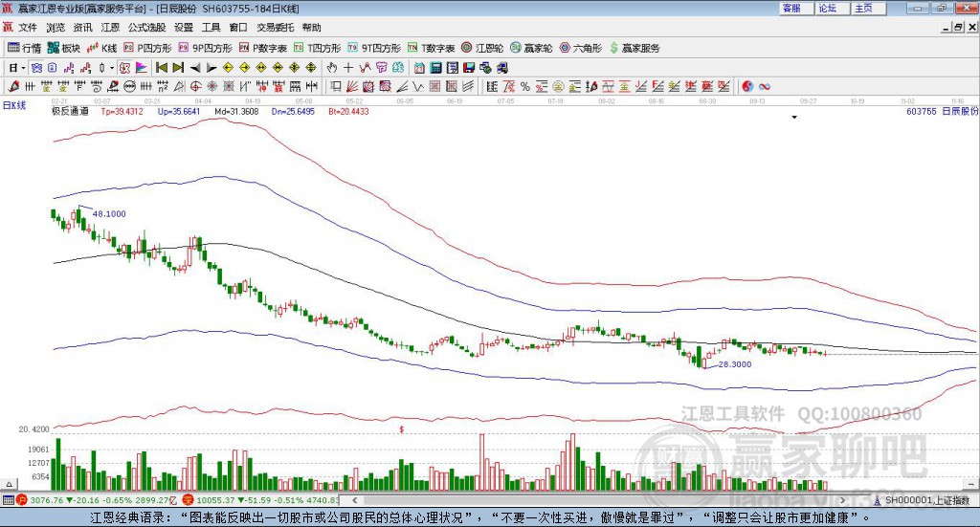The image size is (980, 527).
Task: Click the black left arrow icon
Action: pos(195,68)
